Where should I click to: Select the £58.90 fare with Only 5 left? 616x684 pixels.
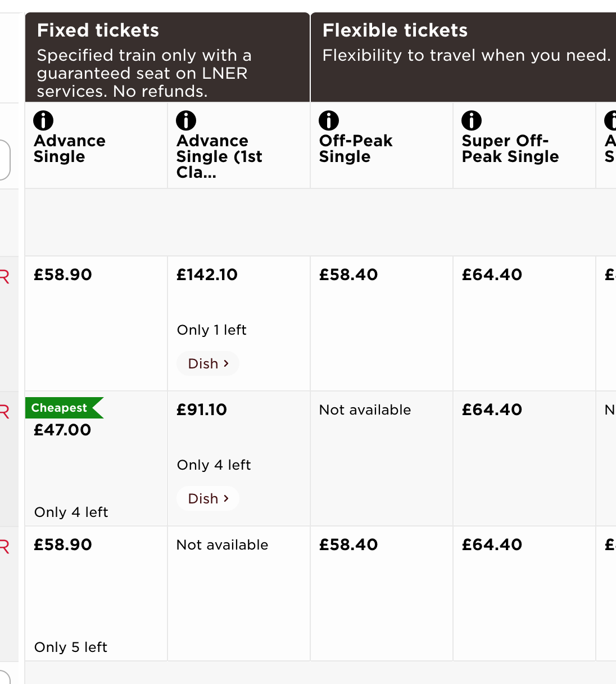96,593
